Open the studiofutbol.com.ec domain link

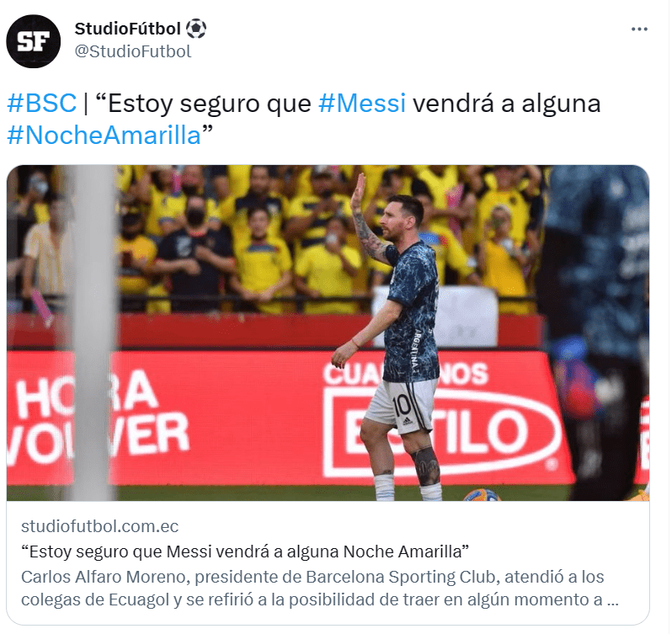[99, 526]
